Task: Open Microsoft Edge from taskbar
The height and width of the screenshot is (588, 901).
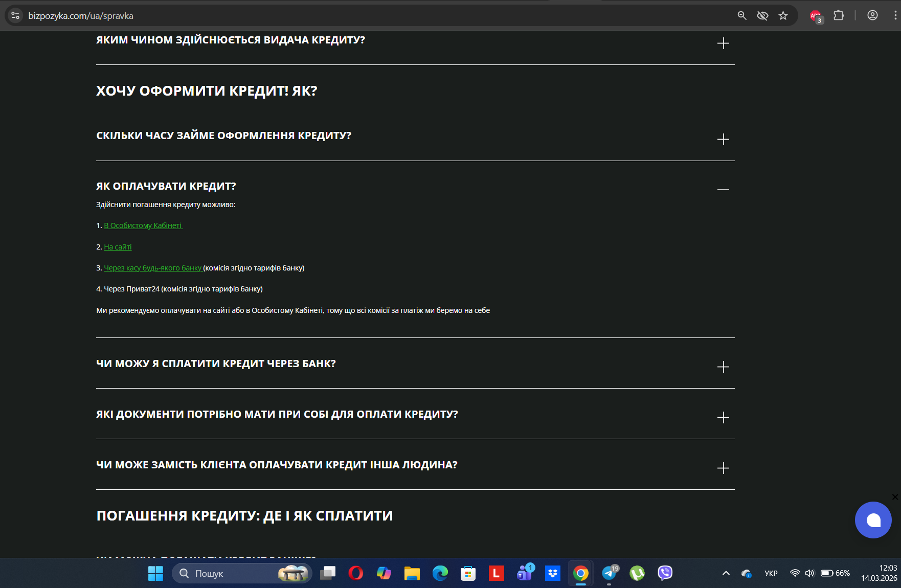Action: click(x=440, y=574)
